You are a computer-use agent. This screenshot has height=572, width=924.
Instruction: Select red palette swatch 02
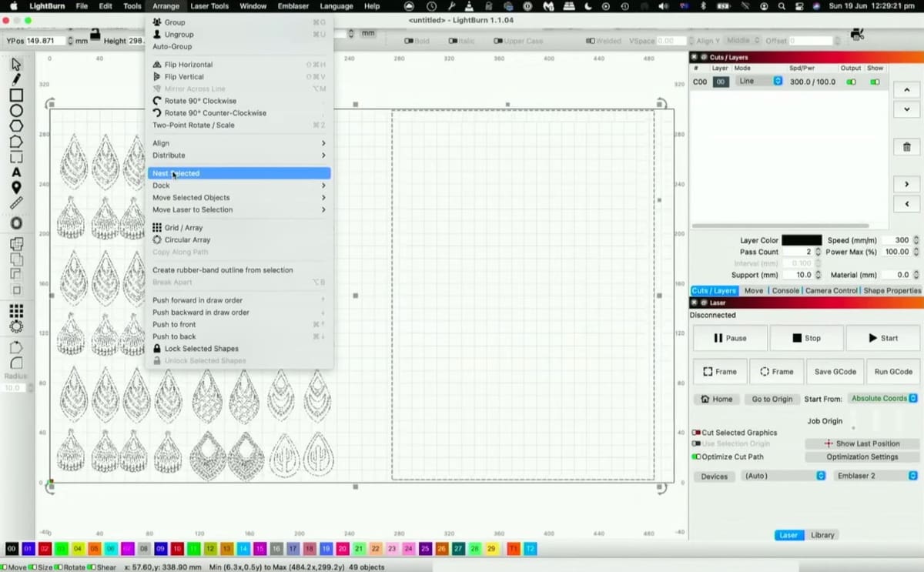coord(44,549)
